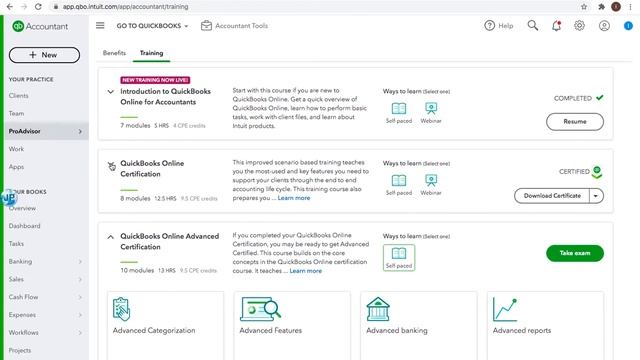Open GO TO QUICKBOOKS dropdown
Screen dimensions: 640x360
pyautogui.click(x=152, y=26)
